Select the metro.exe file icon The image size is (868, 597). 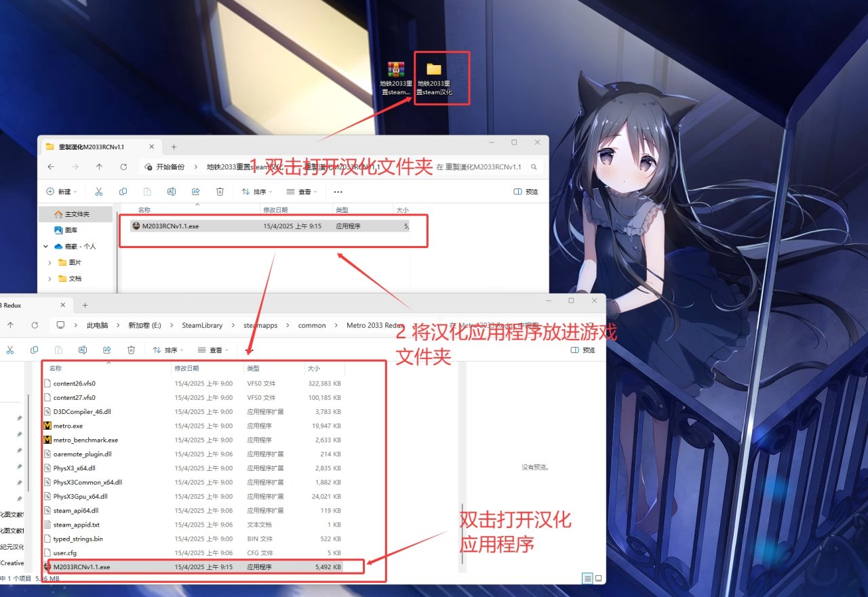click(47, 426)
